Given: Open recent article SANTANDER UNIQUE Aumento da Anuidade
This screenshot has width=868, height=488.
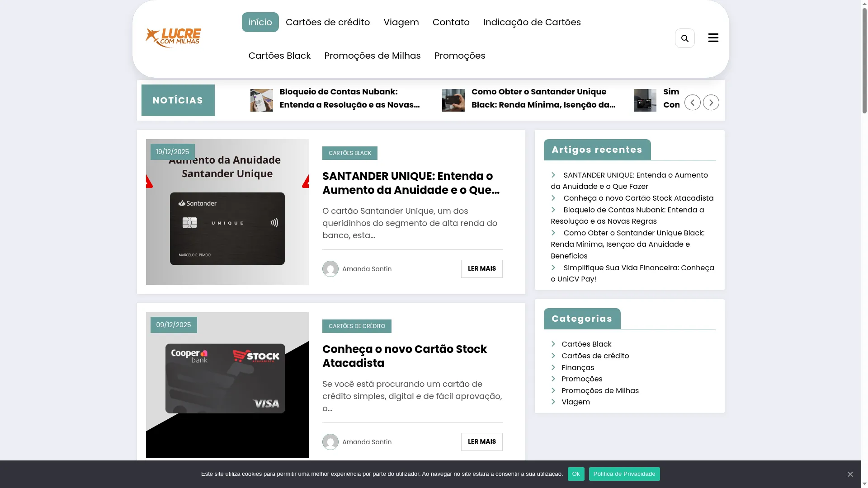Looking at the screenshot, I should [x=629, y=181].
